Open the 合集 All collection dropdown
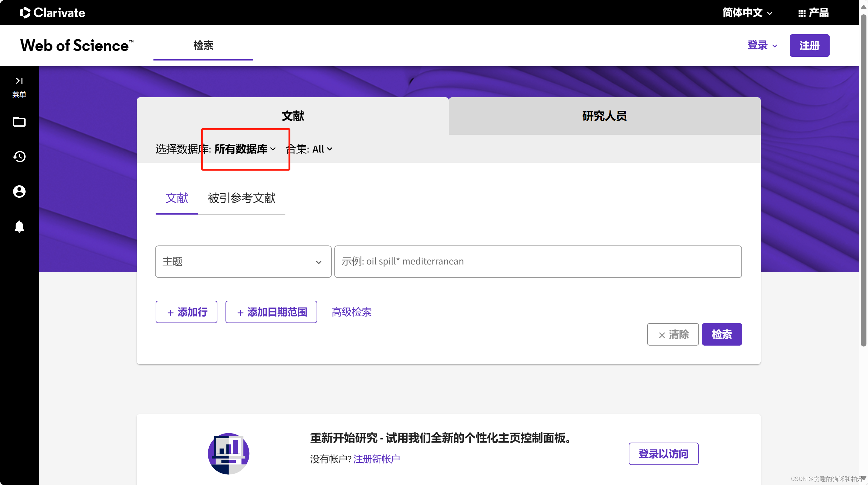The height and width of the screenshot is (485, 868). pyautogui.click(x=320, y=149)
